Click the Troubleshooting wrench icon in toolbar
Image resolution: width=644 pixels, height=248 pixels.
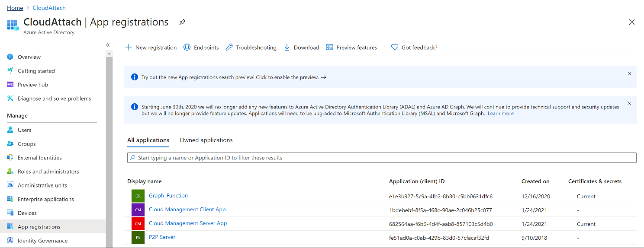pos(229,48)
